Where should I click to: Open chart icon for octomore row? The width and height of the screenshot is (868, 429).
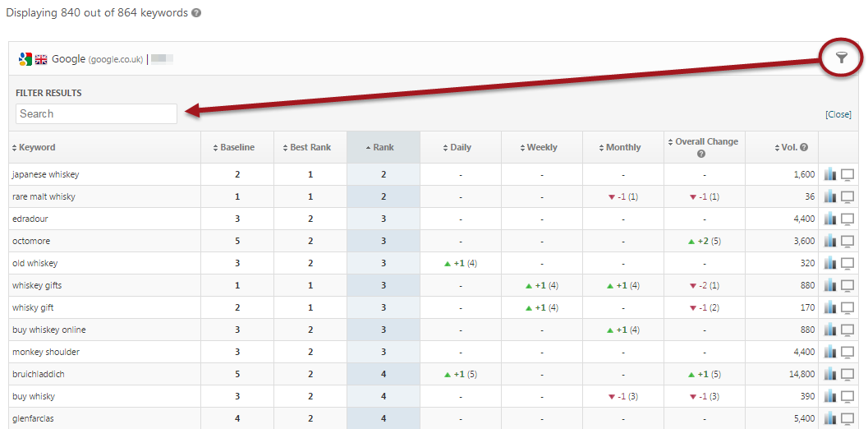click(829, 241)
